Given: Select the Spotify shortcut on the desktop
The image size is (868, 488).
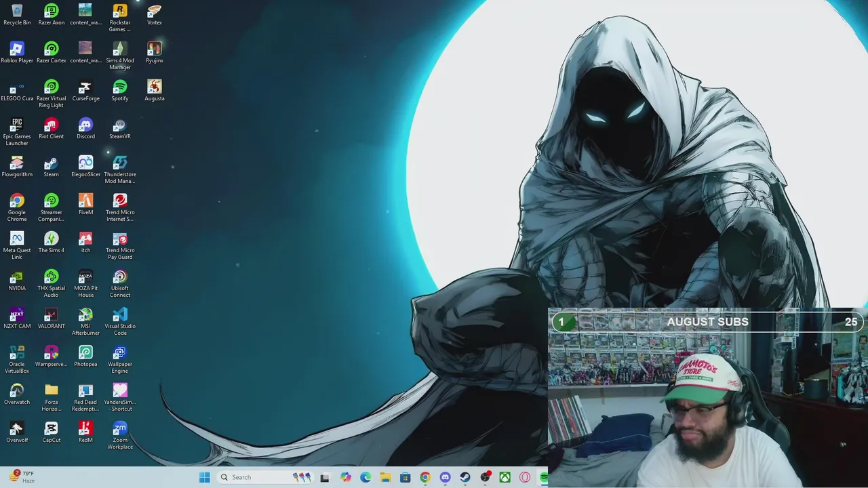Looking at the screenshot, I should 120,91.
